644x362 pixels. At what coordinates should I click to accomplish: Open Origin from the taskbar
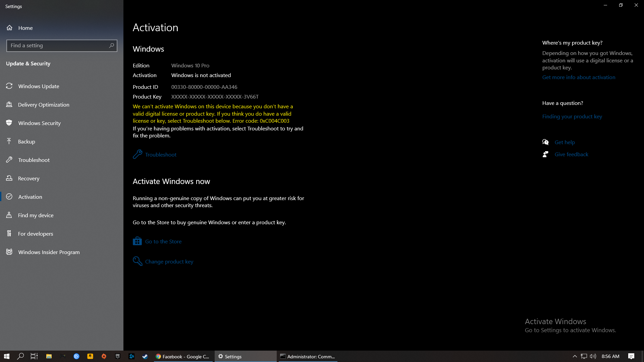click(x=104, y=356)
